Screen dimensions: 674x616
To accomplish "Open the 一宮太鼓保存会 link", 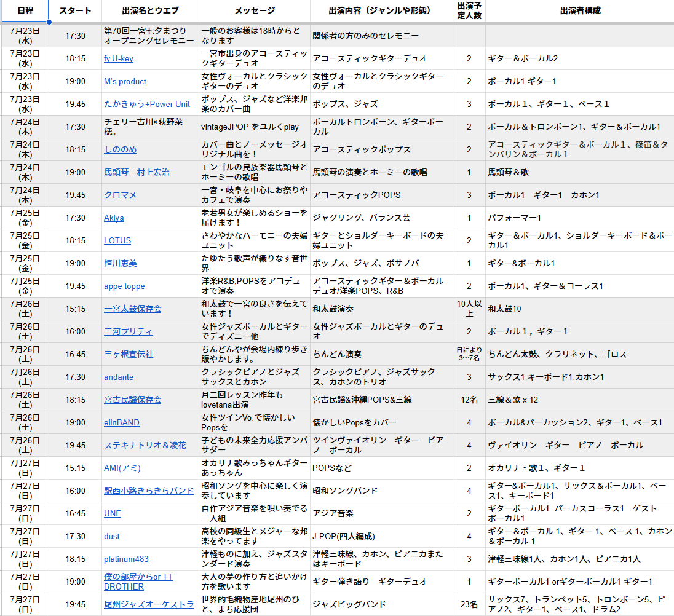I will pyautogui.click(x=132, y=309).
